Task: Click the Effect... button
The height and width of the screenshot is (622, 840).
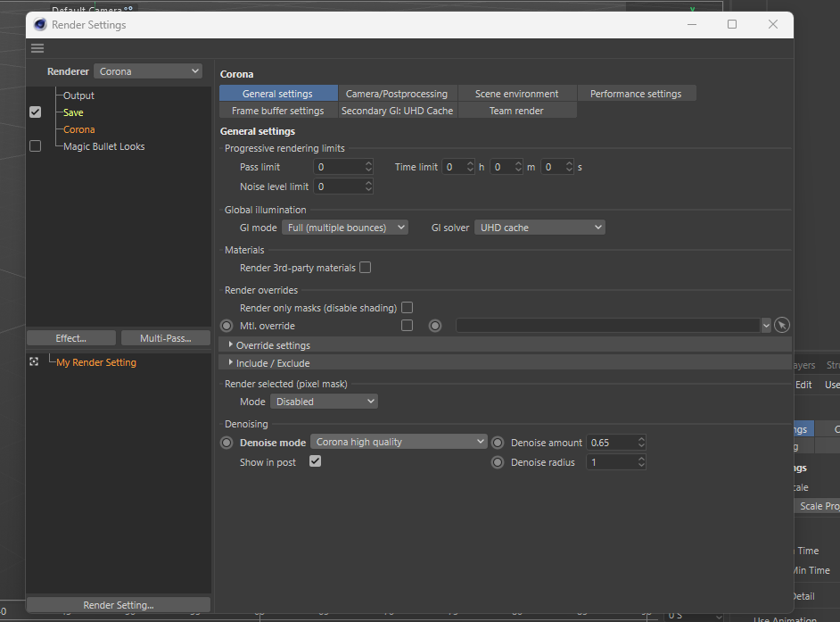Action: pos(71,338)
